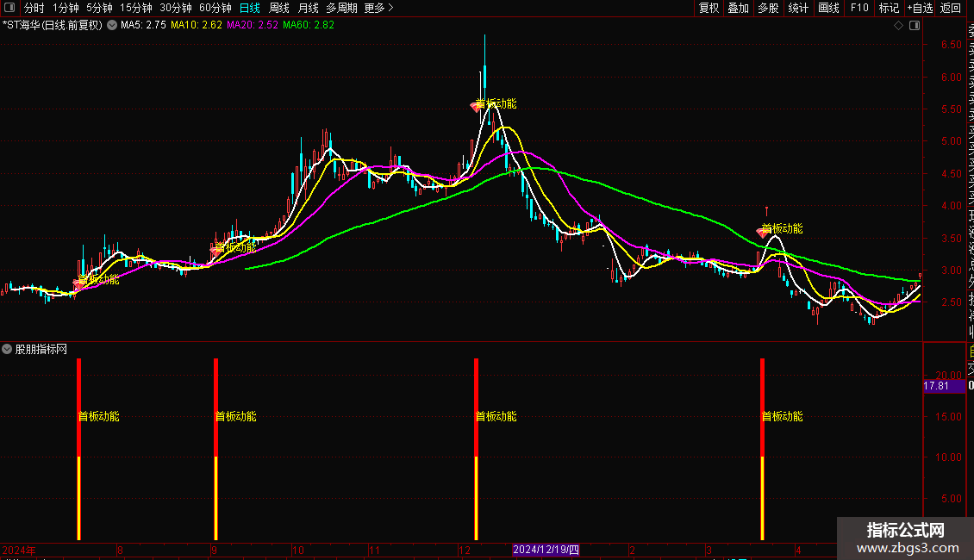Expand the 更多 periods menu
974x560 pixels.
pyautogui.click(x=378, y=8)
